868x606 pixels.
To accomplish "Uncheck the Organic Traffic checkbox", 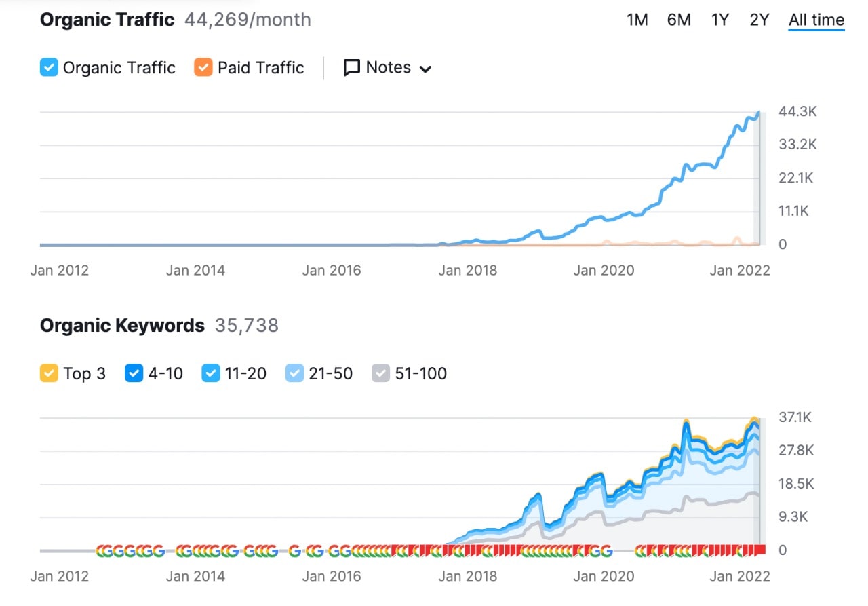I will click(49, 68).
